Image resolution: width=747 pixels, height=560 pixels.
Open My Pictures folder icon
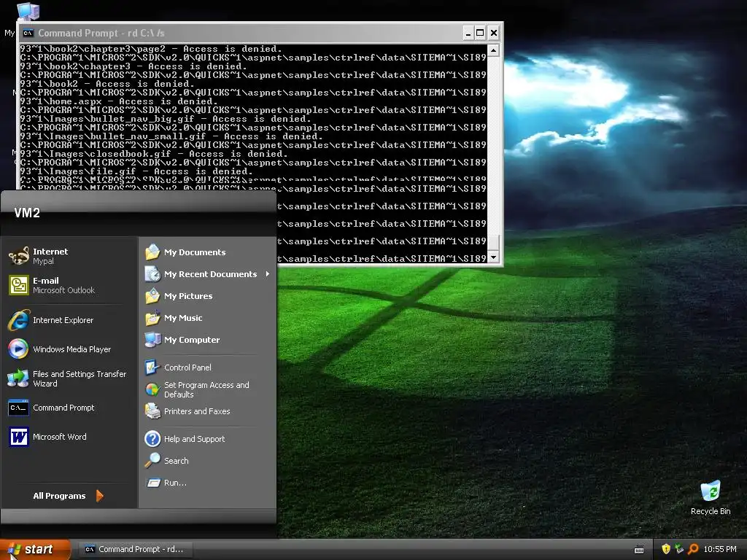pos(152,296)
